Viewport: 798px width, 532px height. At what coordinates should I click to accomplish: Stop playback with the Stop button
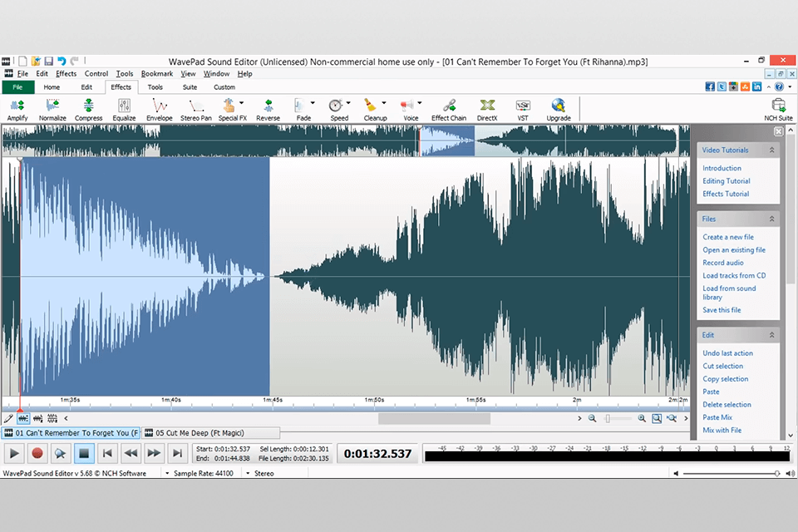(x=84, y=453)
